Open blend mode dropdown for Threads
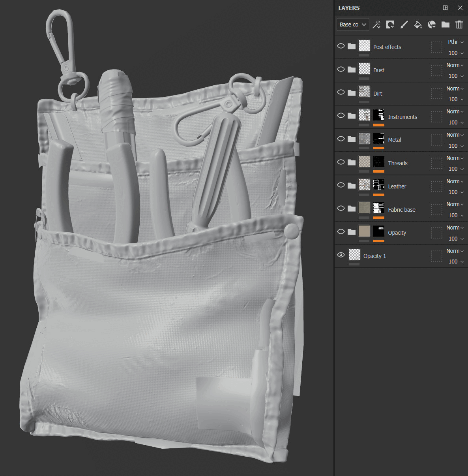This screenshot has width=468, height=476. (455, 158)
